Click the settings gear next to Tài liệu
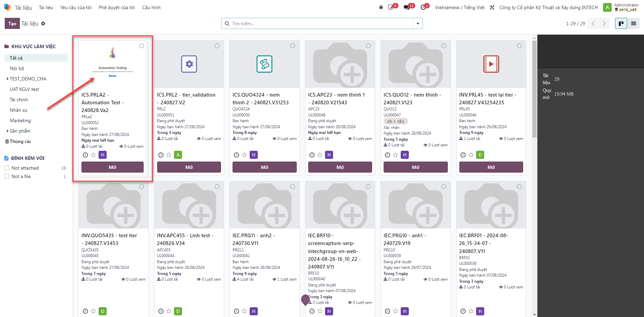 [43, 24]
